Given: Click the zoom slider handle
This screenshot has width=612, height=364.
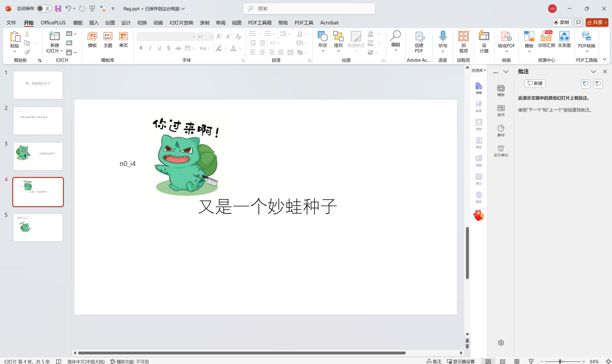Looking at the screenshot, I should (560, 361).
